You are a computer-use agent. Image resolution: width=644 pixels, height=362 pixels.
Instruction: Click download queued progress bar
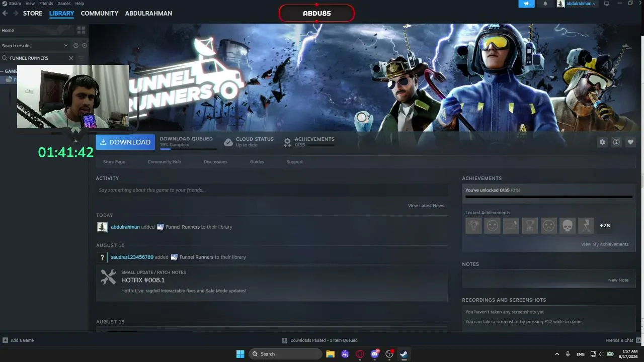[x=188, y=149]
